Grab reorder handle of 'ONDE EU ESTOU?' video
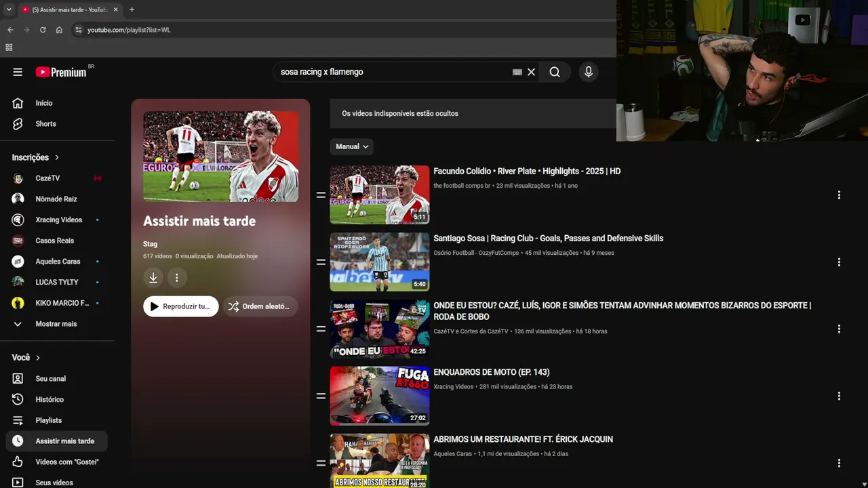Viewport: 868px width, 488px height. pyautogui.click(x=321, y=329)
